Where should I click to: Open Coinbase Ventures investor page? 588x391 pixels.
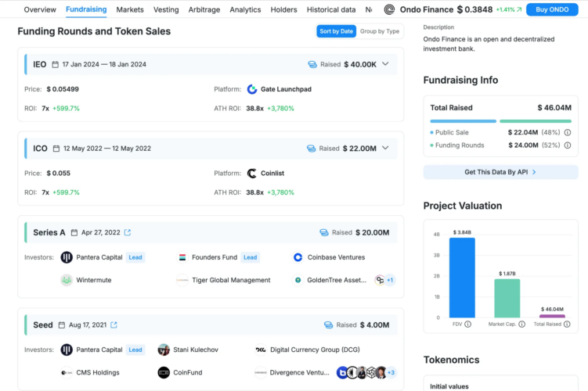pyautogui.click(x=336, y=257)
